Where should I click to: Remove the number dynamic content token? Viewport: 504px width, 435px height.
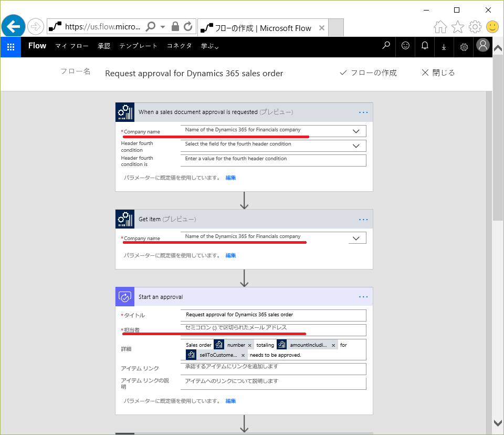click(x=249, y=345)
